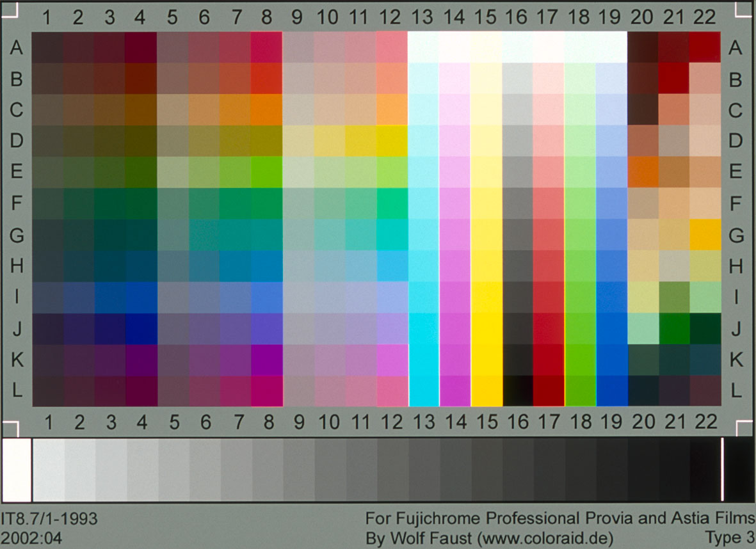
Task: Select the bright green patch at J21
Action: click(x=674, y=329)
